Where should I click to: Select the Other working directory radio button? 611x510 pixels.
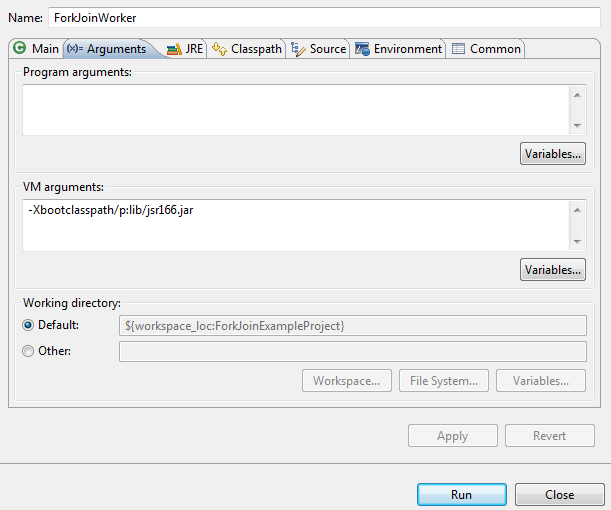(x=28, y=351)
